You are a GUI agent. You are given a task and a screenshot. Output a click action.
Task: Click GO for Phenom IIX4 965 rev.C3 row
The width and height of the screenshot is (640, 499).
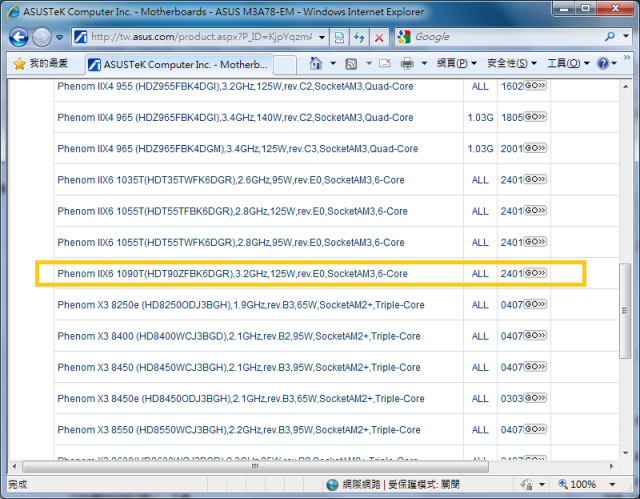click(535, 148)
